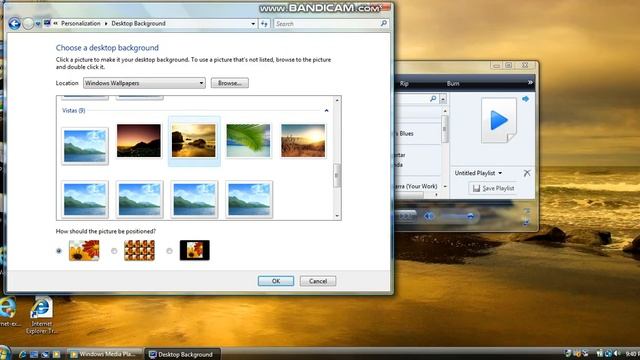Viewport: 640px width, 360px height.
Task: Select the first Vistas blue lake wallpaper
Action: pyautogui.click(x=85, y=146)
